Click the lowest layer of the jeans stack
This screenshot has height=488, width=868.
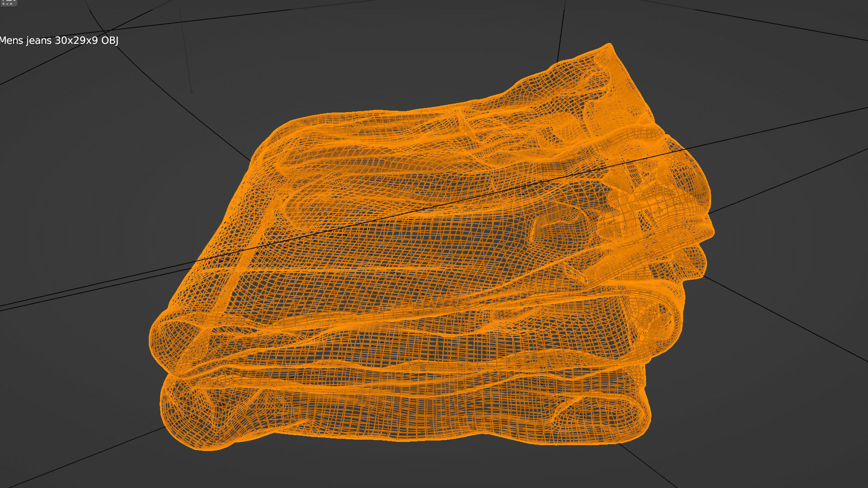coord(407,420)
